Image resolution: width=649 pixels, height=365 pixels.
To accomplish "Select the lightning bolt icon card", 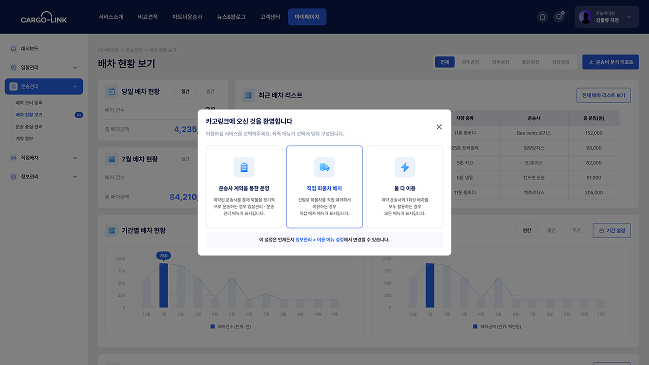I will (404, 187).
